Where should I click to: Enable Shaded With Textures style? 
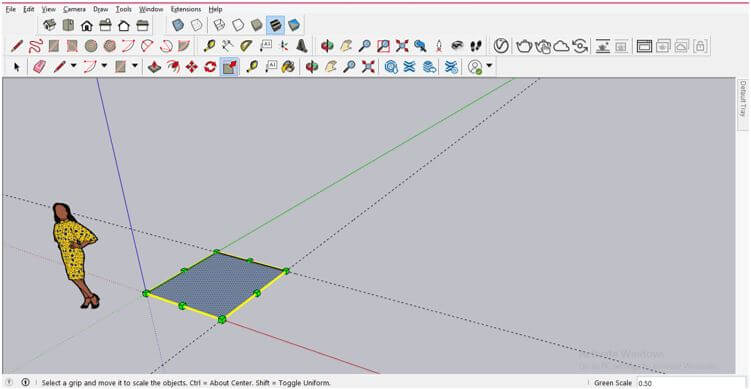click(275, 25)
